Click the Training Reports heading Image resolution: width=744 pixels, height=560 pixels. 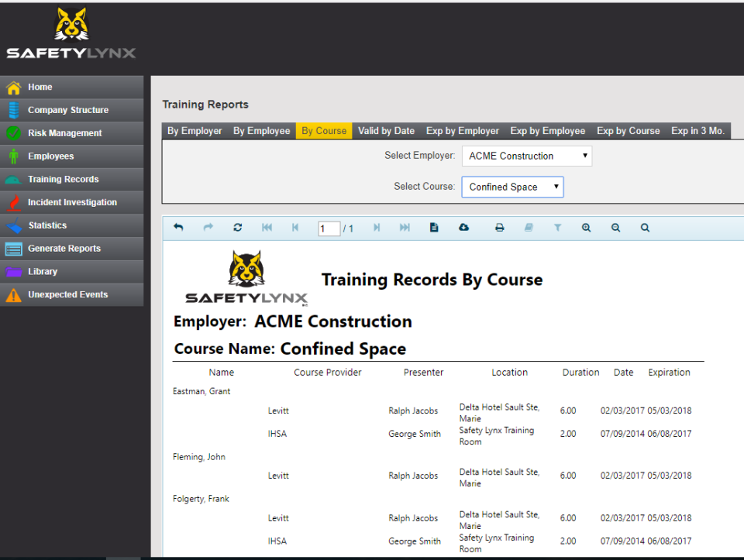click(x=205, y=105)
